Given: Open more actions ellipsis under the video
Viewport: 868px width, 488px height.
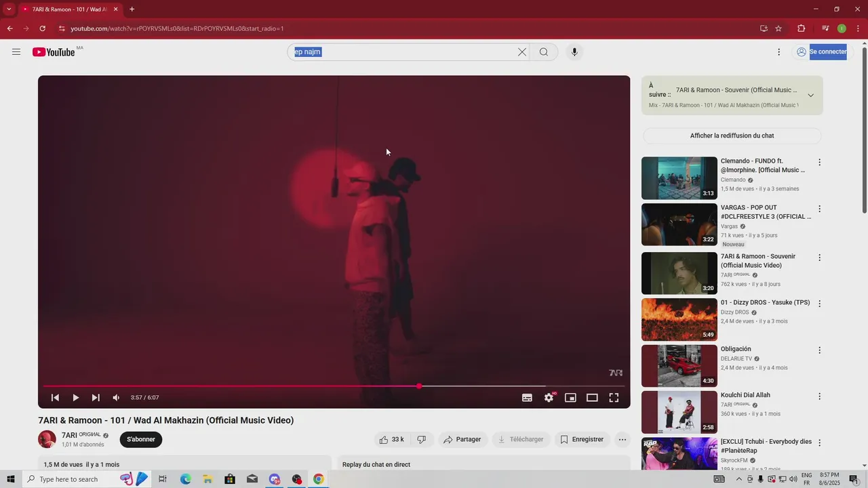Looking at the screenshot, I should click(623, 439).
